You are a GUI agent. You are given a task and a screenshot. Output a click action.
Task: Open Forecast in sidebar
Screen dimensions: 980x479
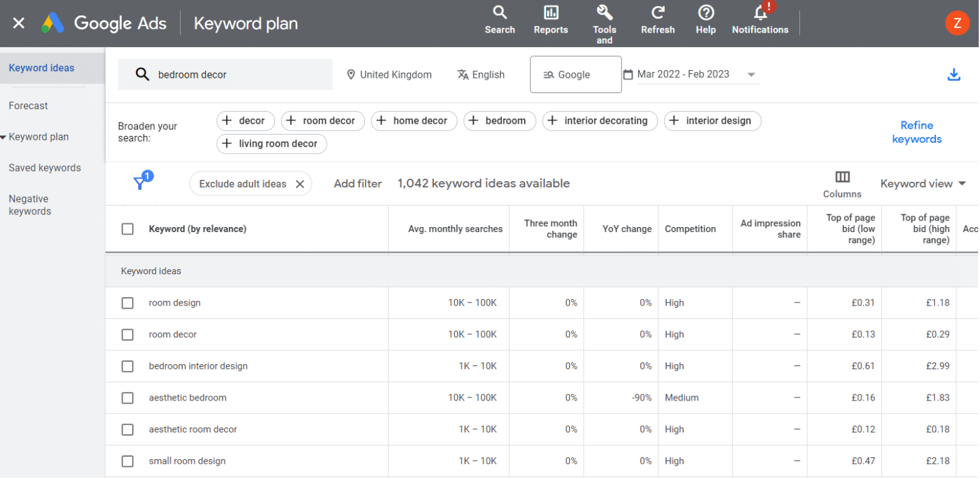pos(28,106)
